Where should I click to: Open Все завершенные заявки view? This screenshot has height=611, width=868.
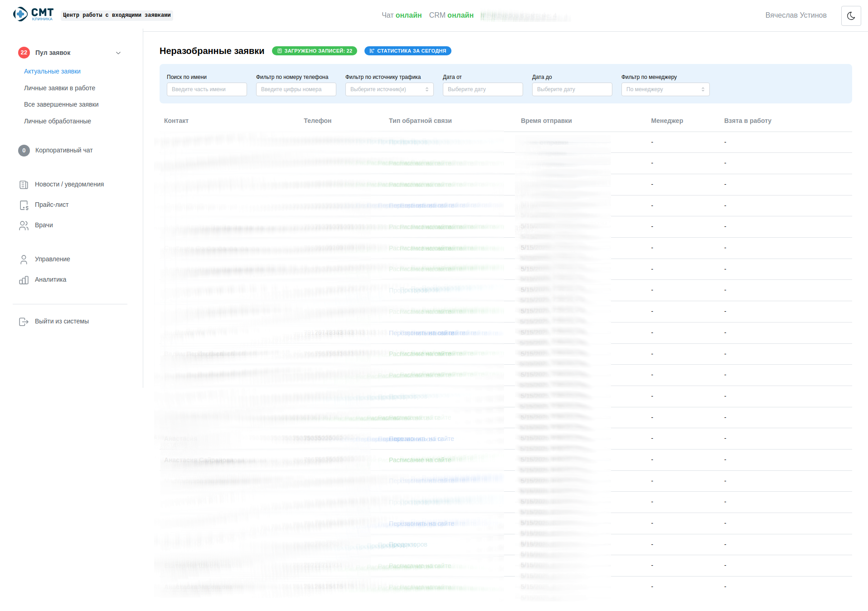coord(61,104)
